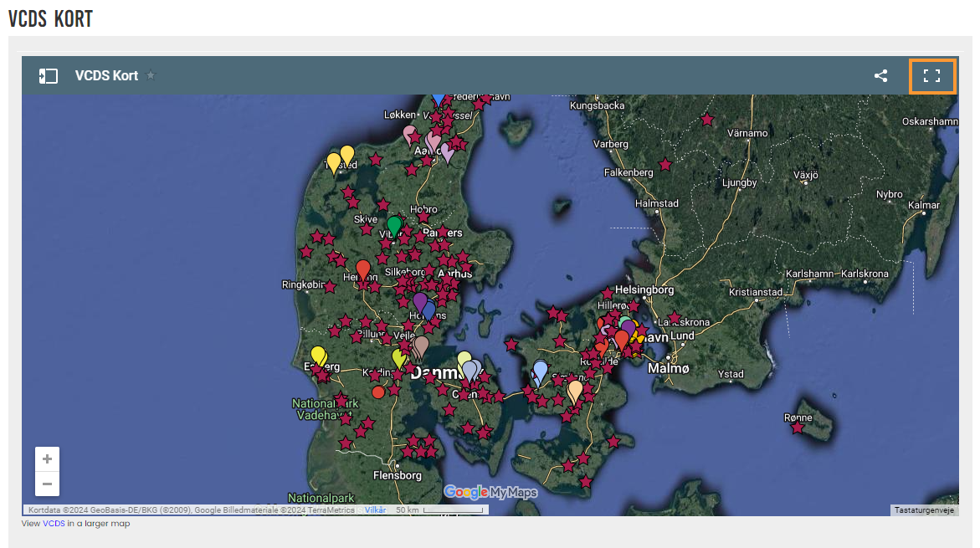The height and width of the screenshot is (548, 980).
Task: Open the Vilkår terms link
Action: click(x=375, y=510)
